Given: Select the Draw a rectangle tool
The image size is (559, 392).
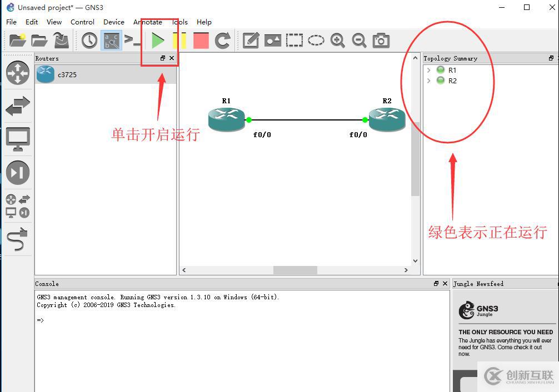Looking at the screenshot, I should click(295, 41).
